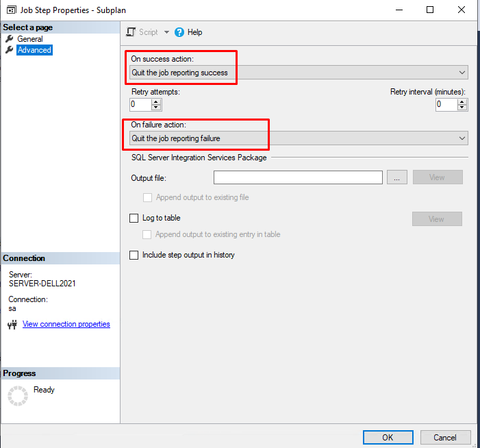
Task: Click the connection properties icon
Action: tap(12, 325)
